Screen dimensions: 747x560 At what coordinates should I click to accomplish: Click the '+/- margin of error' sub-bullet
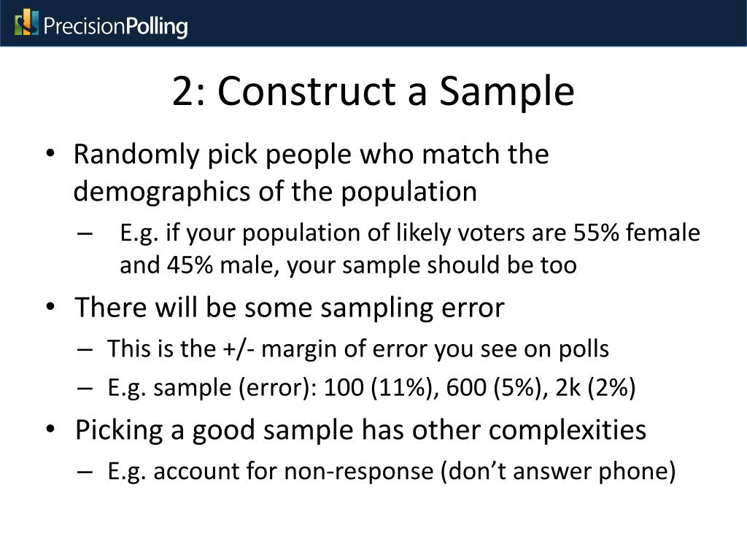pos(357,349)
